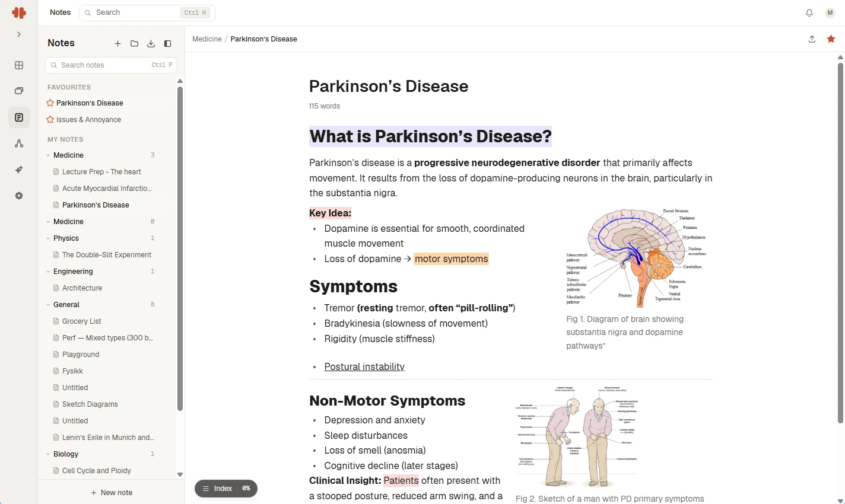Focus the Search notes field

pyautogui.click(x=111, y=65)
